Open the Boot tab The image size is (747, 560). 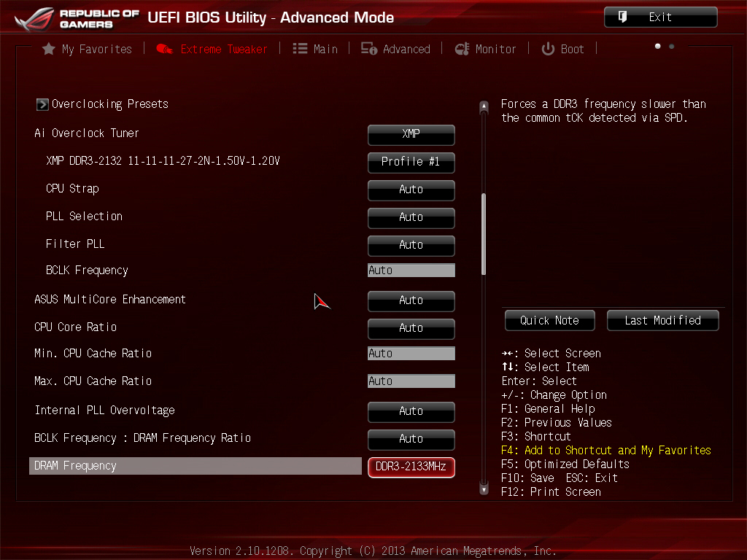pyautogui.click(x=562, y=49)
